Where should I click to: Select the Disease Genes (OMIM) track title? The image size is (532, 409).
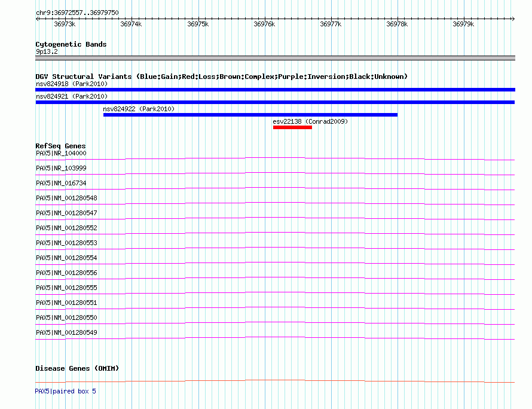click(77, 368)
